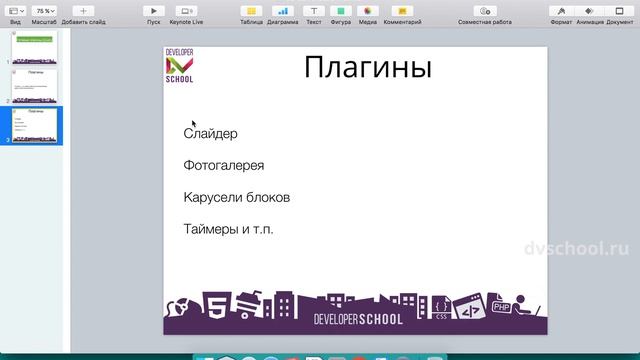Start the slideshow with the Play (Пуск) button
640x360 pixels.
[153, 11]
